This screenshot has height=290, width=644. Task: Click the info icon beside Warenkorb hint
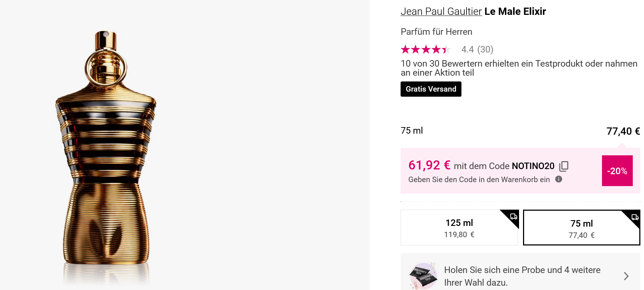[559, 179]
